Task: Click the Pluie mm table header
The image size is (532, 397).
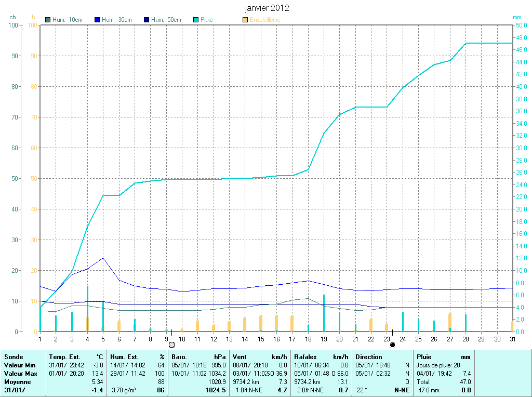Action: [x=443, y=357]
